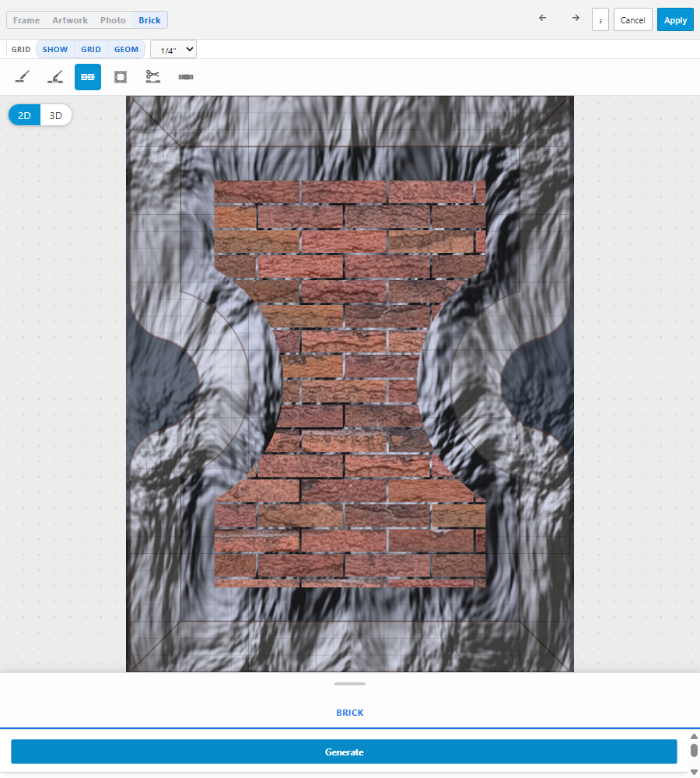Image resolution: width=700 pixels, height=778 pixels.
Task: Toggle the GEOM option
Action: tap(126, 49)
